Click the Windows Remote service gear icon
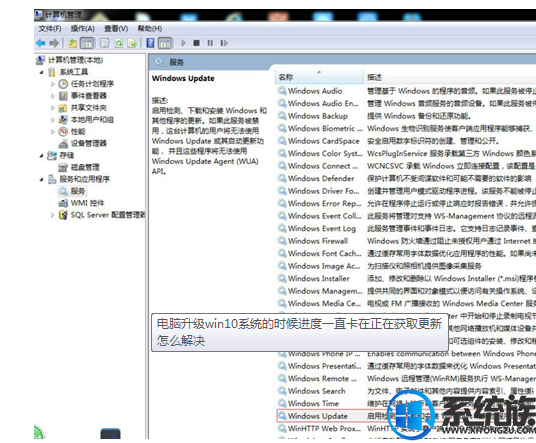The height and width of the screenshot is (443, 536). 282,378
